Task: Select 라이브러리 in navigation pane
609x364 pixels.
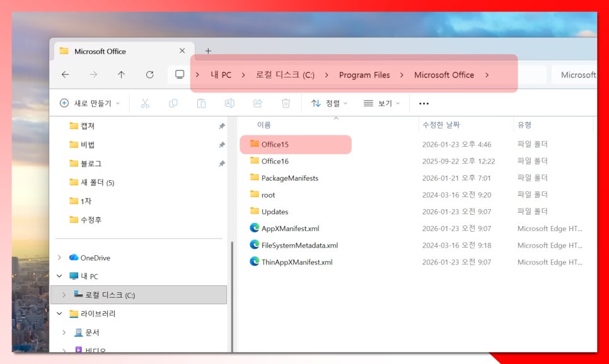Action: click(x=93, y=314)
